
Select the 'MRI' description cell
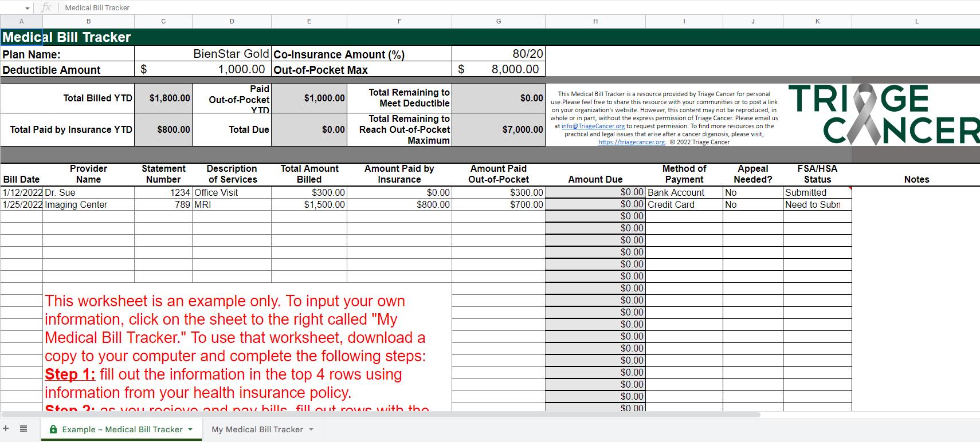tap(232, 205)
